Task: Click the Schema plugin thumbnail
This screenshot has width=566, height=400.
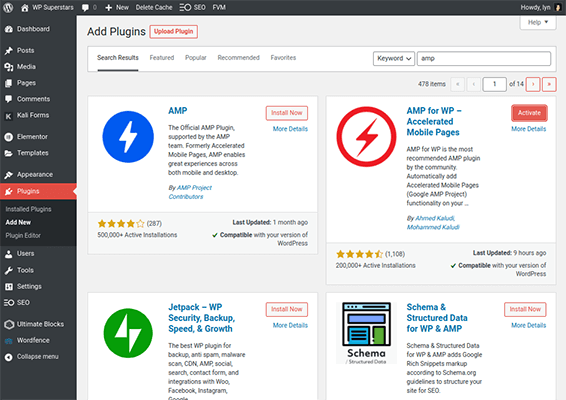Action: click(x=366, y=333)
